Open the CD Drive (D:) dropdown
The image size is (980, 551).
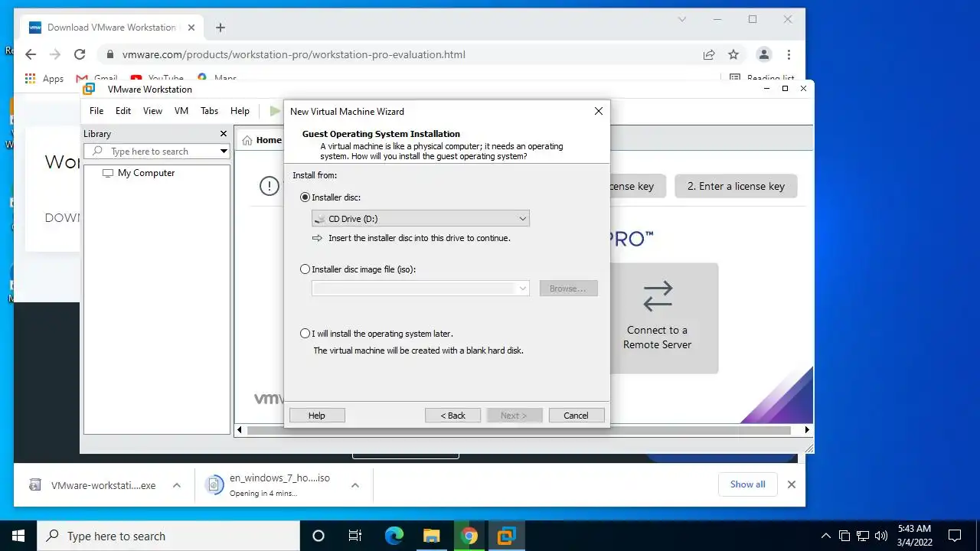coord(420,219)
